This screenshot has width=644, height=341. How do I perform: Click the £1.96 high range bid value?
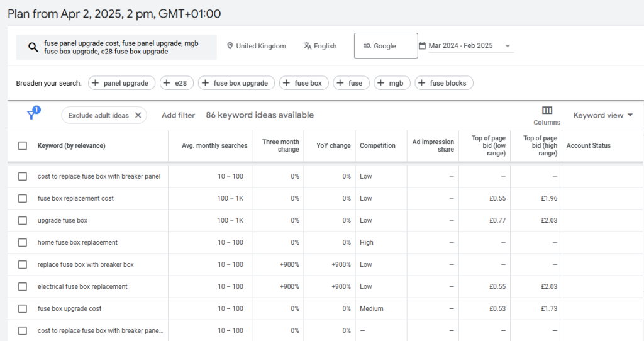click(549, 198)
